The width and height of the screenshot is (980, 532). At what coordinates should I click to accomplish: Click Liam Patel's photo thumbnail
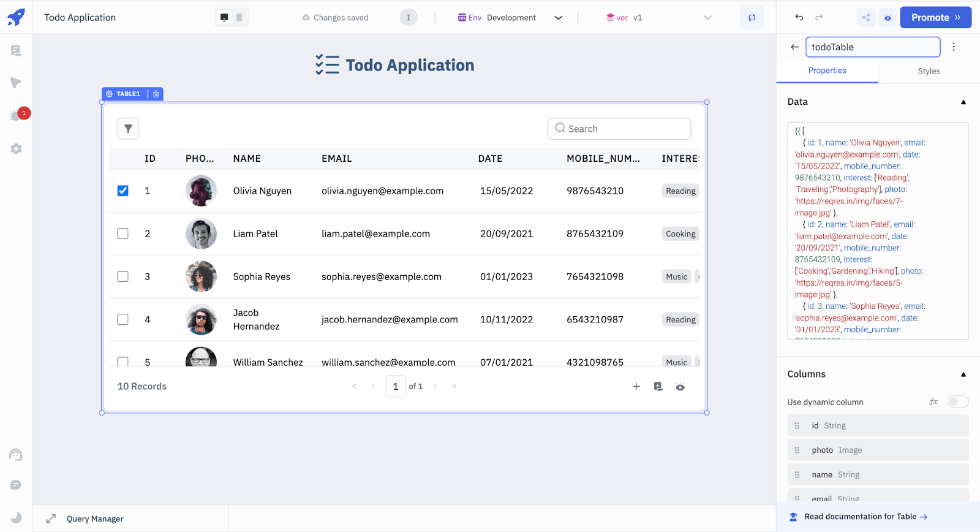[x=201, y=234]
